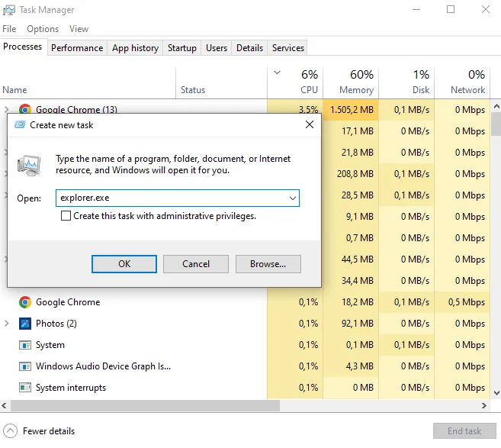Sort by the Name column header
This screenshot has height=448, width=501.
click(88, 83)
